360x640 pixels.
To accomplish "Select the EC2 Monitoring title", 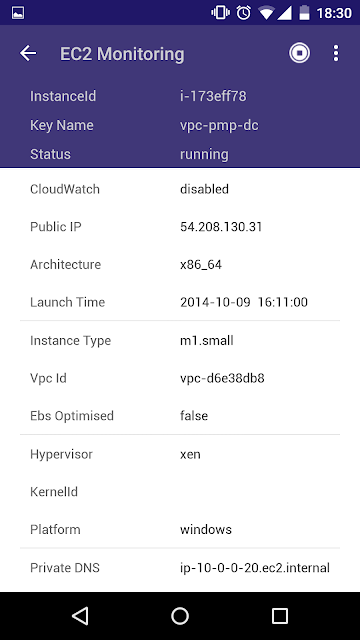I will [x=122, y=54].
